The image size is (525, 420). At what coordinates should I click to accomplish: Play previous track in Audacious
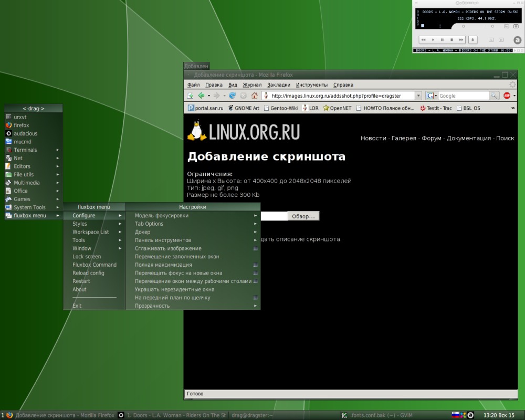[x=423, y=40]
